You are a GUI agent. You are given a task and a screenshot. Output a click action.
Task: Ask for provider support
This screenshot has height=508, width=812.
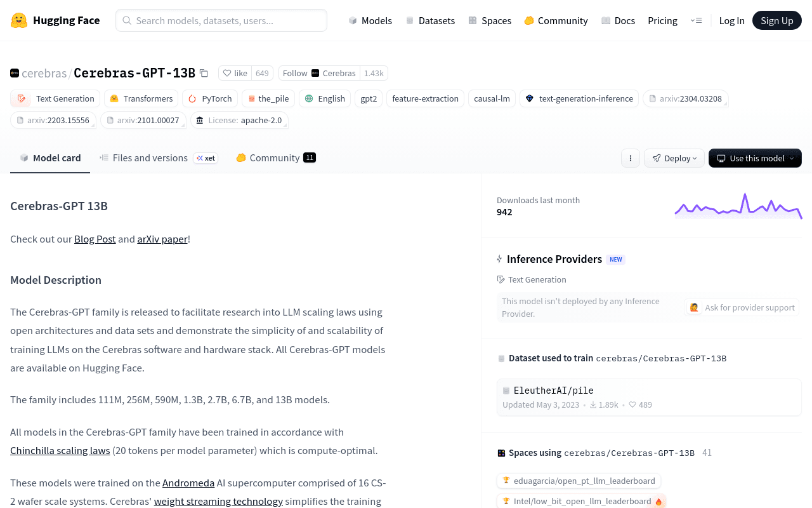[742, 307]
